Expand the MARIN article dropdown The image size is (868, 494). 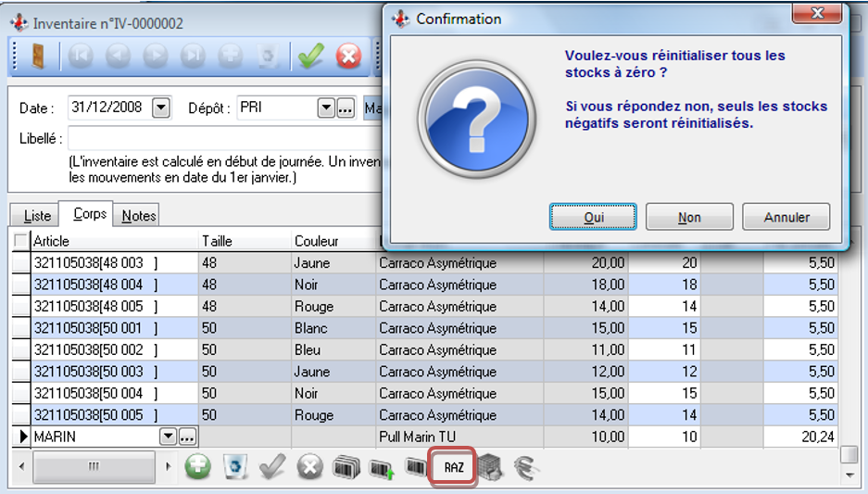coord(168,437)
